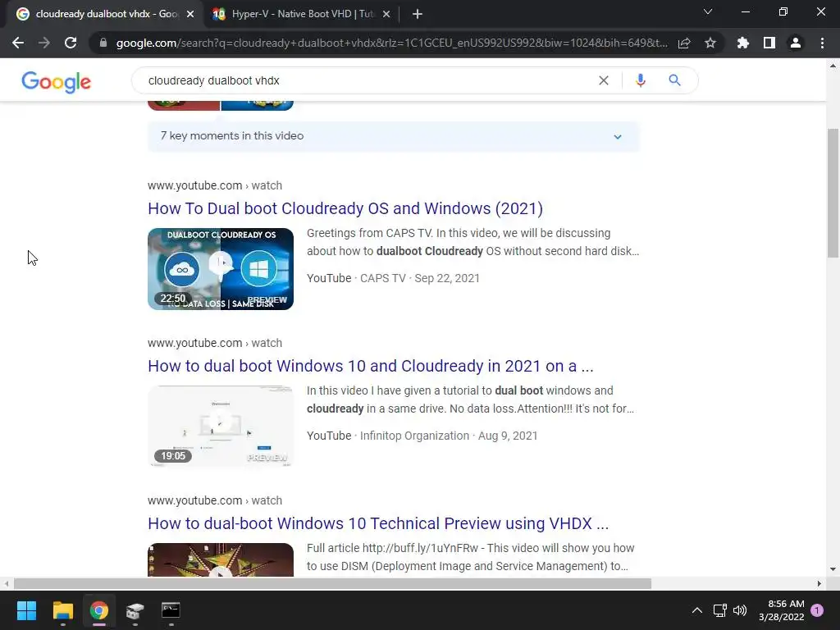Open network status tray icon
Viewport: 840px width, 630px height.
[x=720, y=610]
